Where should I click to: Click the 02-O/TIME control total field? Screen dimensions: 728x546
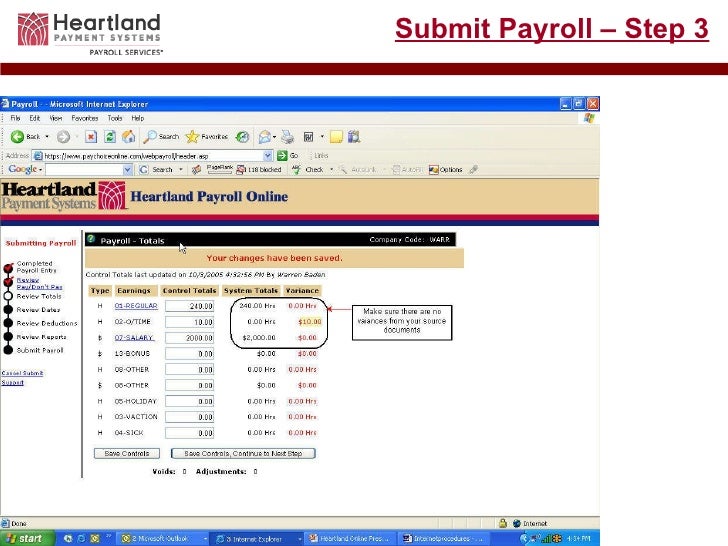click(x=189, y=322)
